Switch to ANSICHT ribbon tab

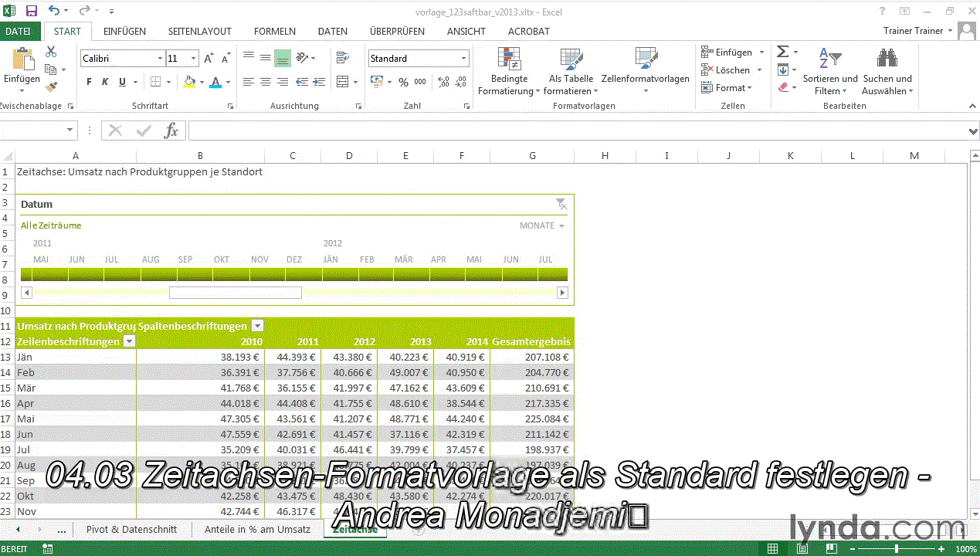(466, 32)
